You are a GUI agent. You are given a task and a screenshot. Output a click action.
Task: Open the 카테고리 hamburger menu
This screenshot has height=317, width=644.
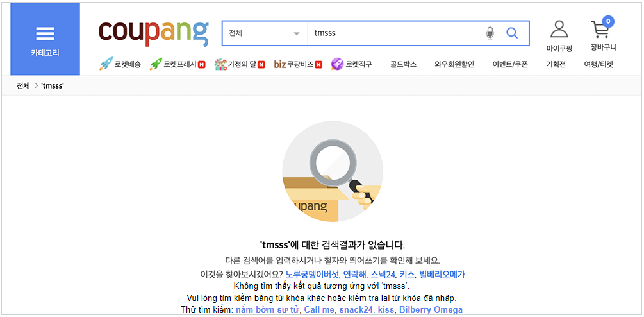point(45,39)
